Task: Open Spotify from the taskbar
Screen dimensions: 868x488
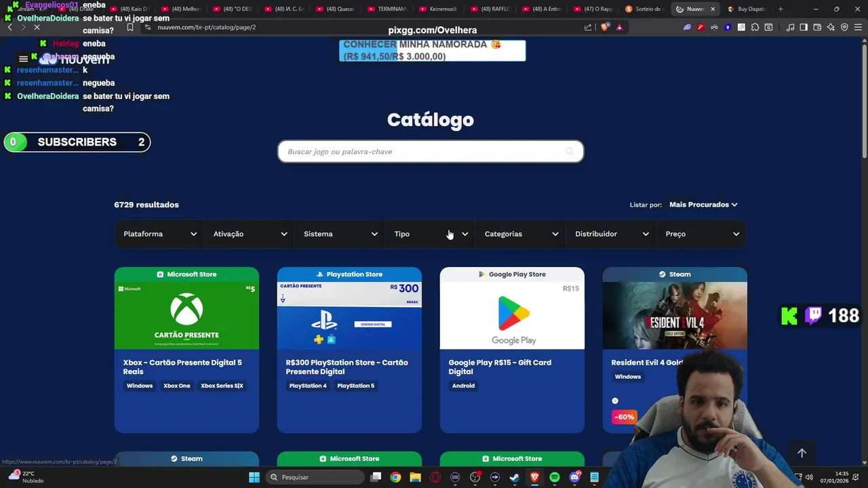Action: pos(555,477)
